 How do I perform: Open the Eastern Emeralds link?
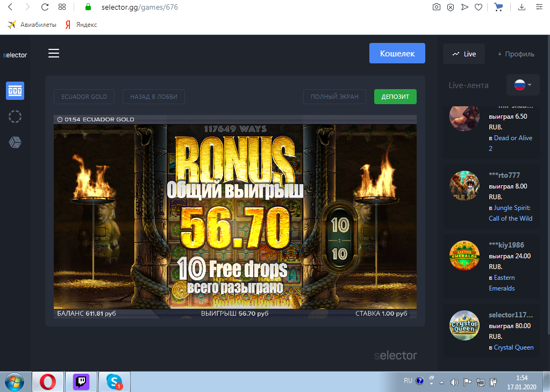click(x=502, y=282)
